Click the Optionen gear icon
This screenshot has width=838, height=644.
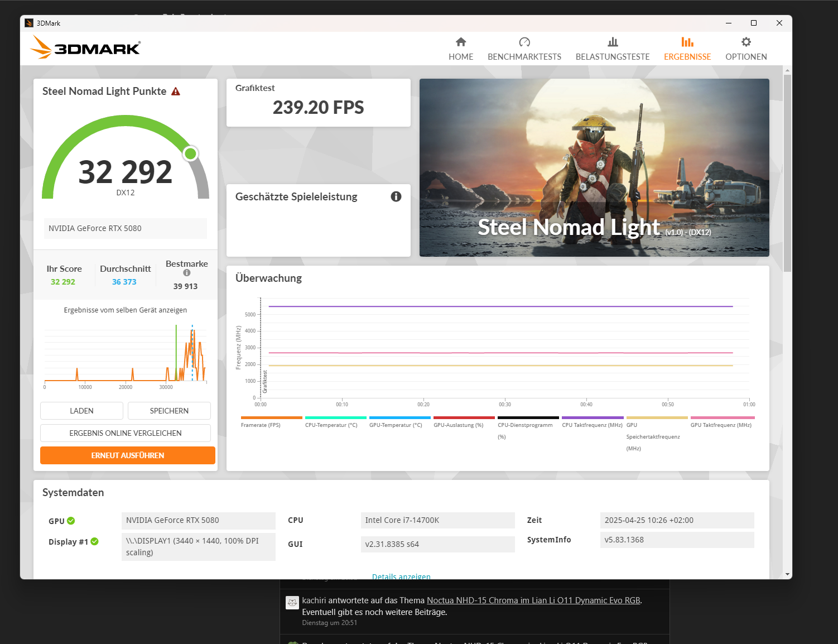[746, 42]
